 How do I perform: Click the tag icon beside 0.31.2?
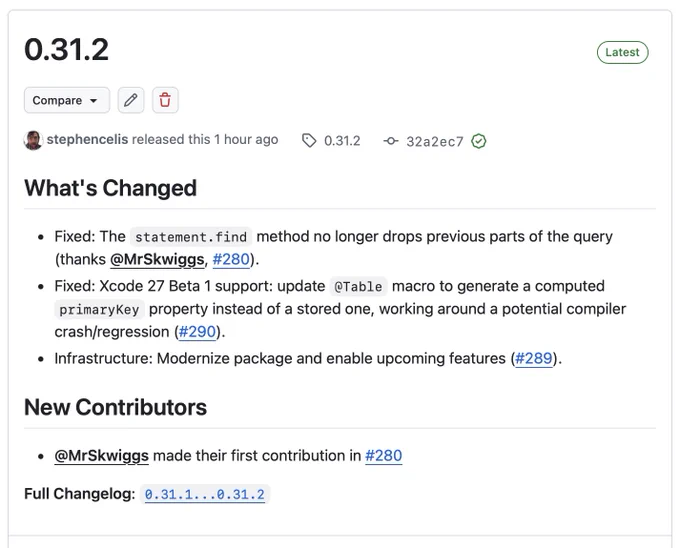pyautogui.click(x=309, y=140)
